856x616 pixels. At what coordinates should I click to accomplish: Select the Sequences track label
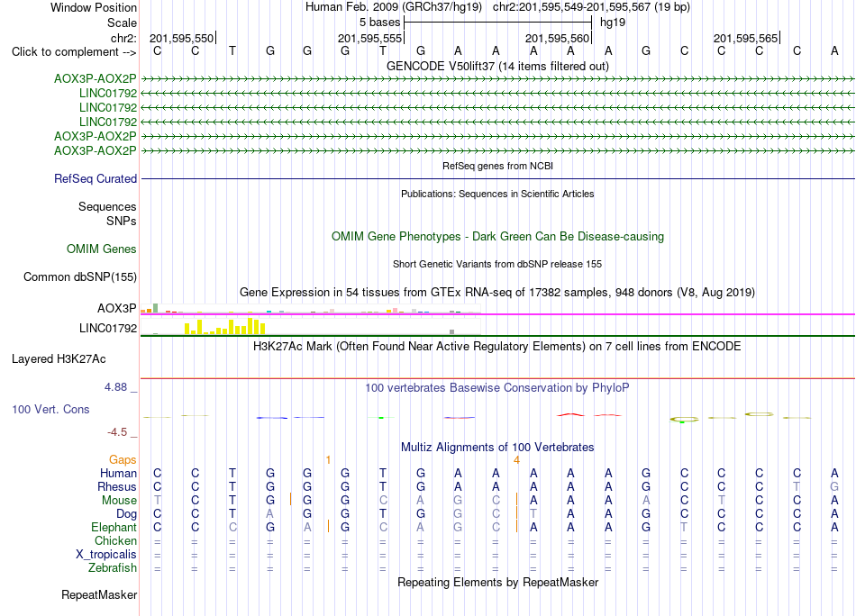tap(107, 206)
